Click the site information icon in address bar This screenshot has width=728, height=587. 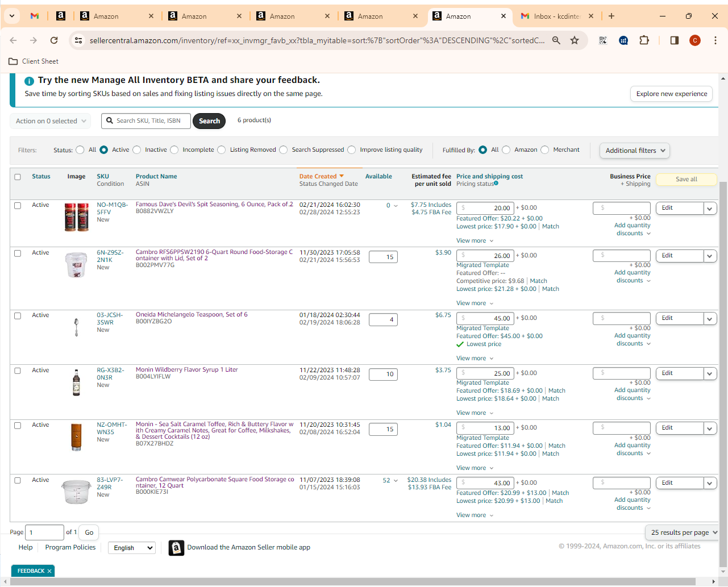(x=79, y=40)
